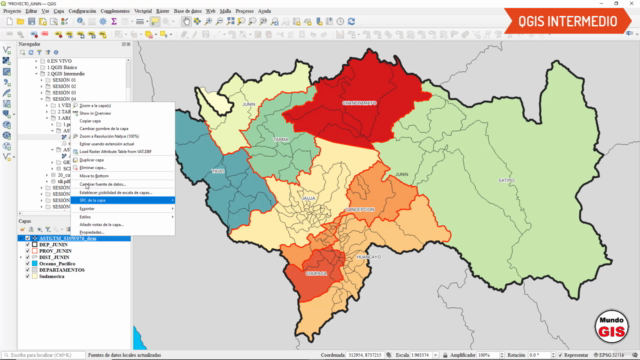Click Oceano_Pacifico blue symbol swatch
This screenshot has height=360, width=640.
point(35,264)
